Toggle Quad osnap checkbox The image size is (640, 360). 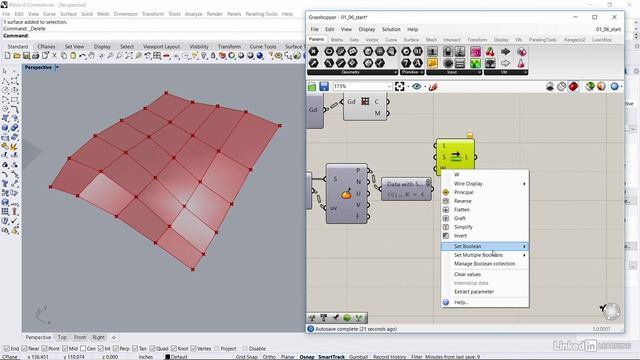152,349
